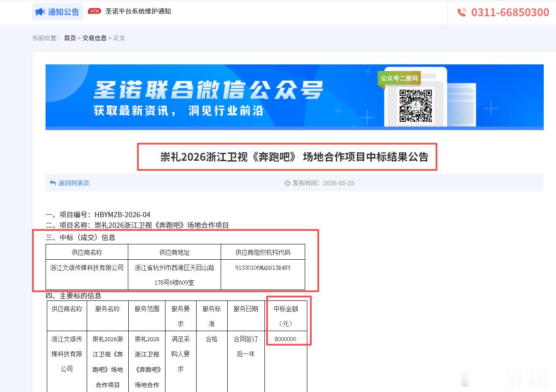
Task: Click the 服务标准 header cell
Action: (212, 316)
